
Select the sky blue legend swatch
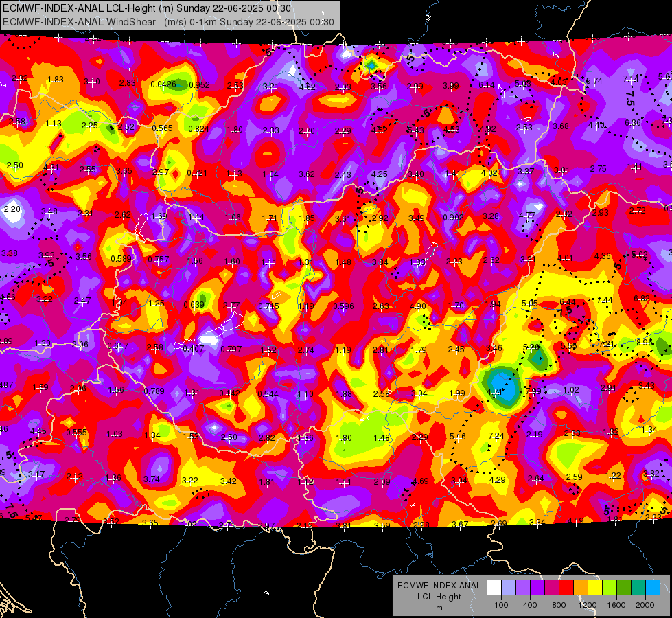653,588
